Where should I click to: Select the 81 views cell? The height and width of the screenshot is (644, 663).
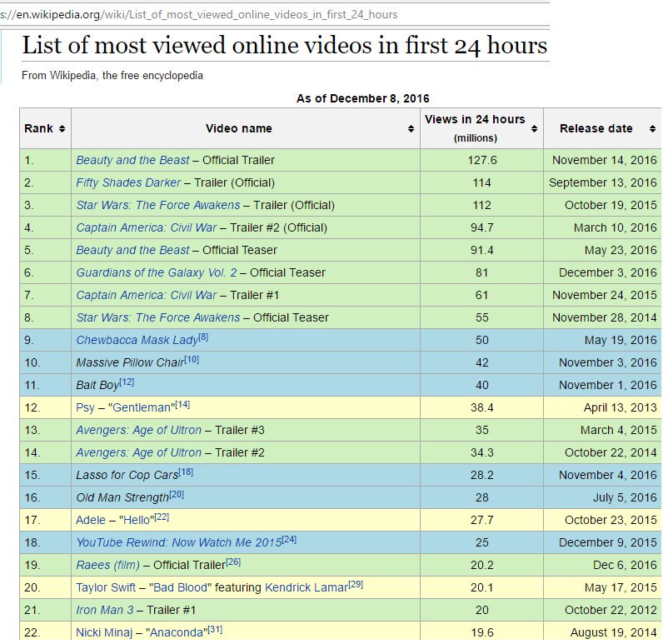coord(481,272)
